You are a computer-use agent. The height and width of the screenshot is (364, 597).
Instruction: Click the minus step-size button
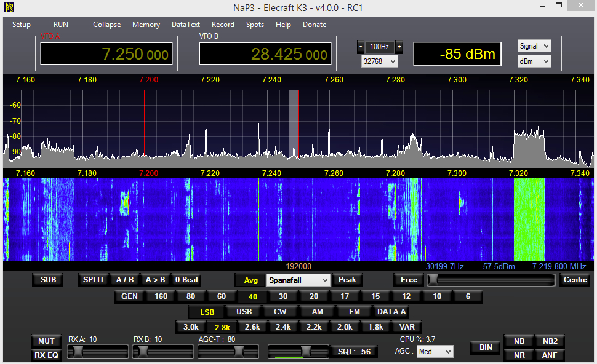tap(361, 47)
